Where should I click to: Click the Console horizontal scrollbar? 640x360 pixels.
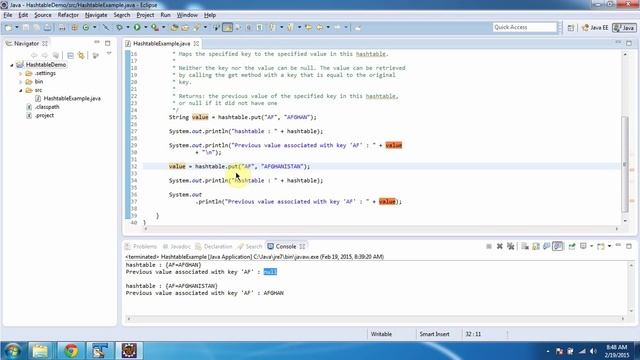click(376, 319)
